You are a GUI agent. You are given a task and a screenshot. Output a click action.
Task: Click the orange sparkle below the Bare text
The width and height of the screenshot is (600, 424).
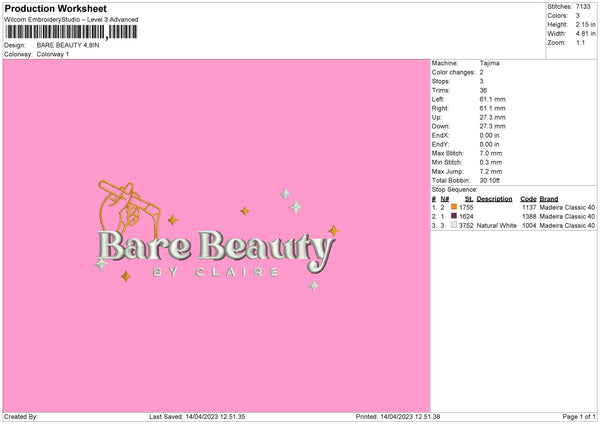coord(126,276)
